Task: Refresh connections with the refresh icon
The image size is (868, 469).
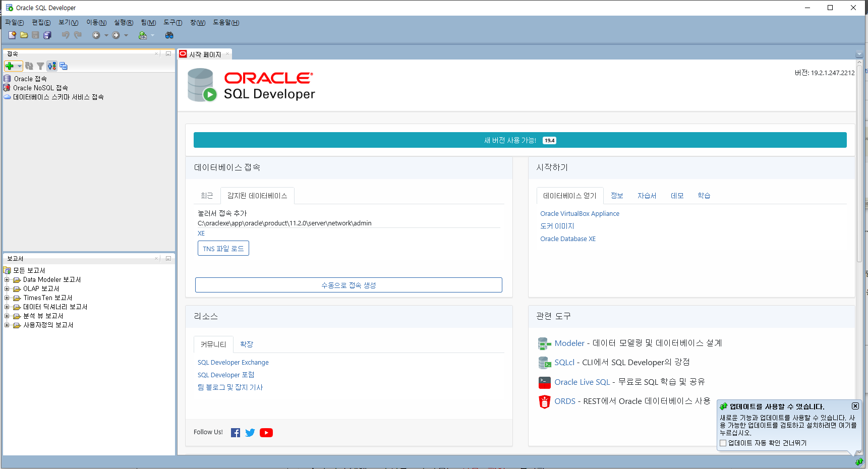Action: point(29,66)
